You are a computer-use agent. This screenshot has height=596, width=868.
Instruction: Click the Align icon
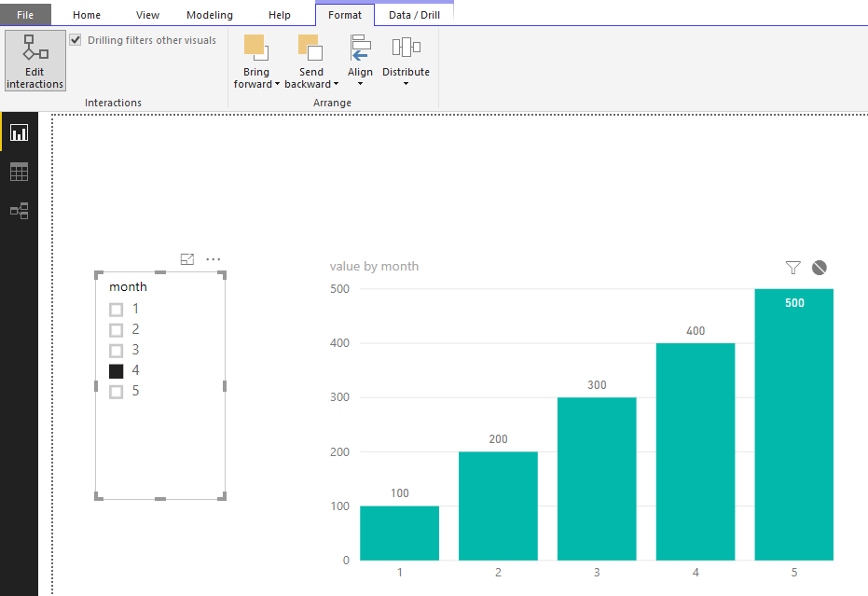[x=360, y=48]
